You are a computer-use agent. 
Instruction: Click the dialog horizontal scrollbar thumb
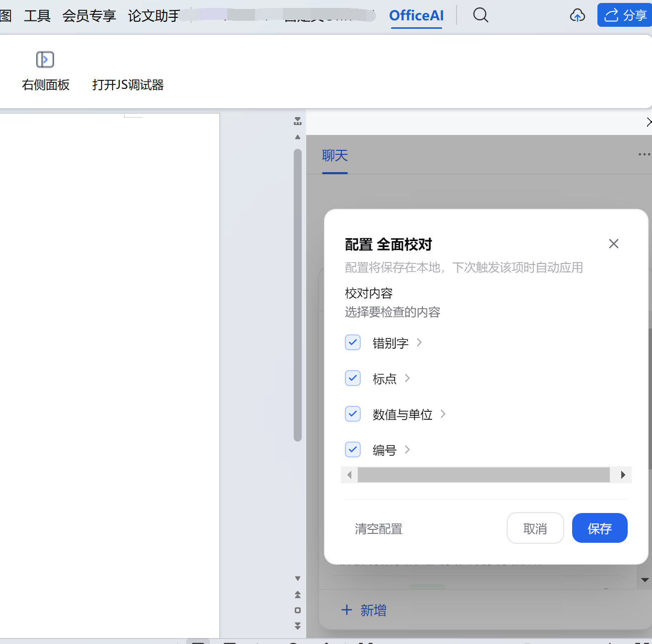click(x=484, y=475)
